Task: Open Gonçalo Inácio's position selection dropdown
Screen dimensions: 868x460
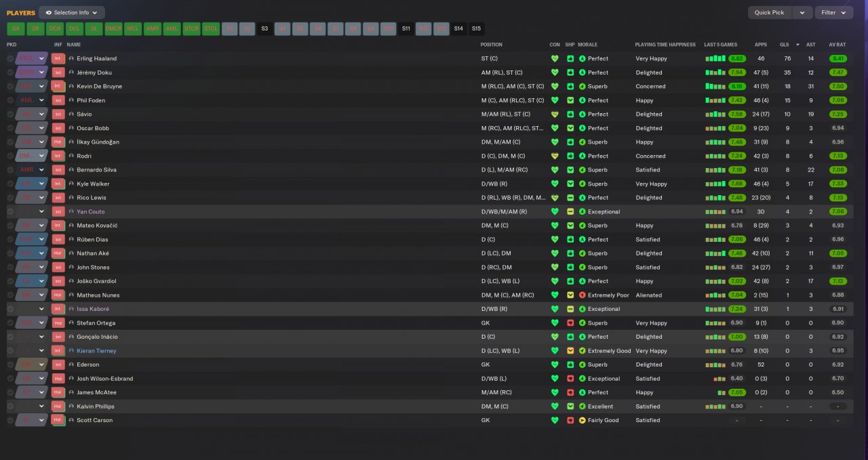Action: tap(32, 337)
